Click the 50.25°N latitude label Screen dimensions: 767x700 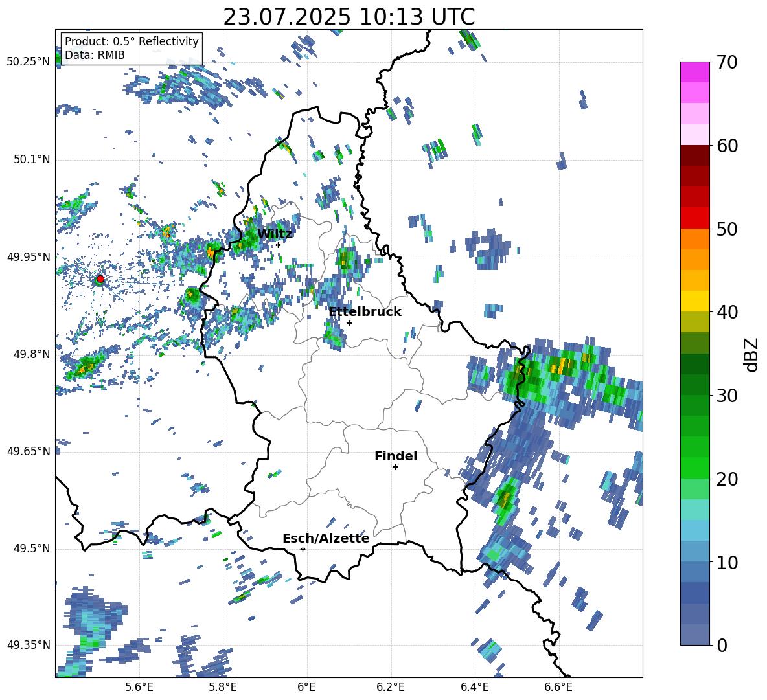[x=29, y=62]
